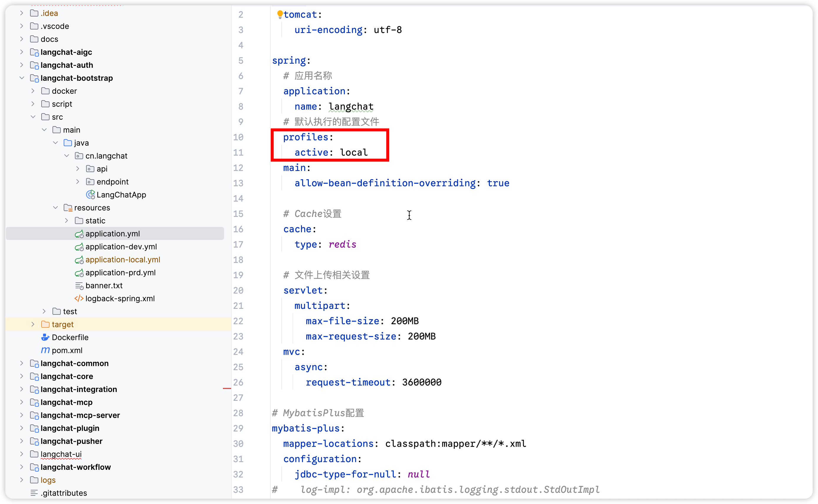Open application-local.yml file
The height and width of the screenshot is (504, 818).
tap(122, 260)
